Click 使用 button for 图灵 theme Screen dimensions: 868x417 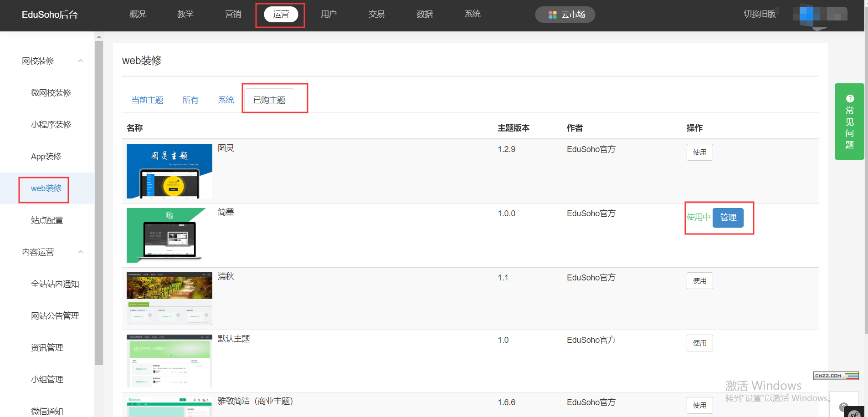click(699, 153)
